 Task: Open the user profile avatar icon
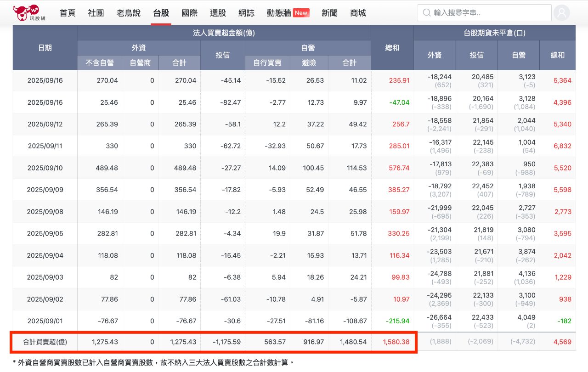[x=561, y=13]
